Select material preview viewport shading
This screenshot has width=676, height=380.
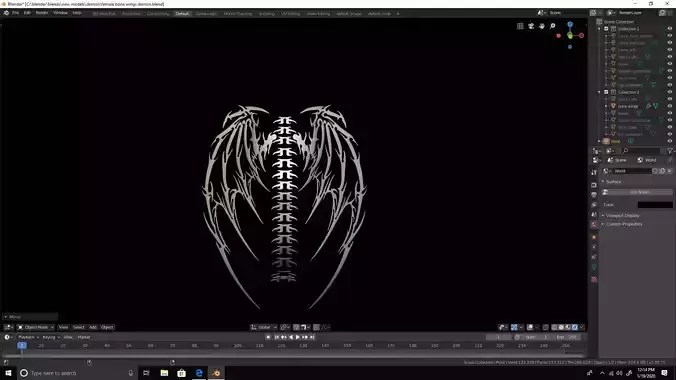(568, 327)
